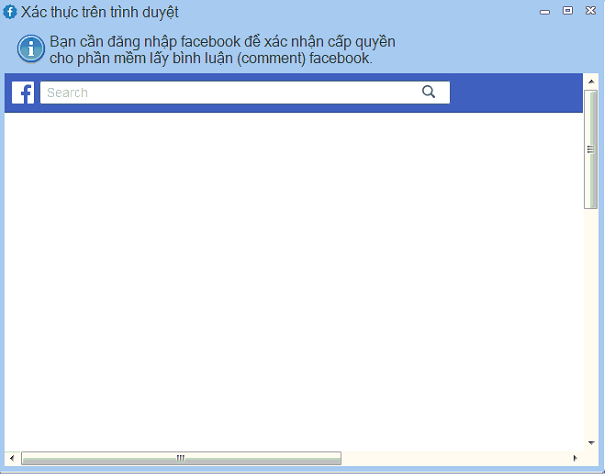Click the vertical scrollbar thumb
This screenshot has height=474, width=605.
591,149
